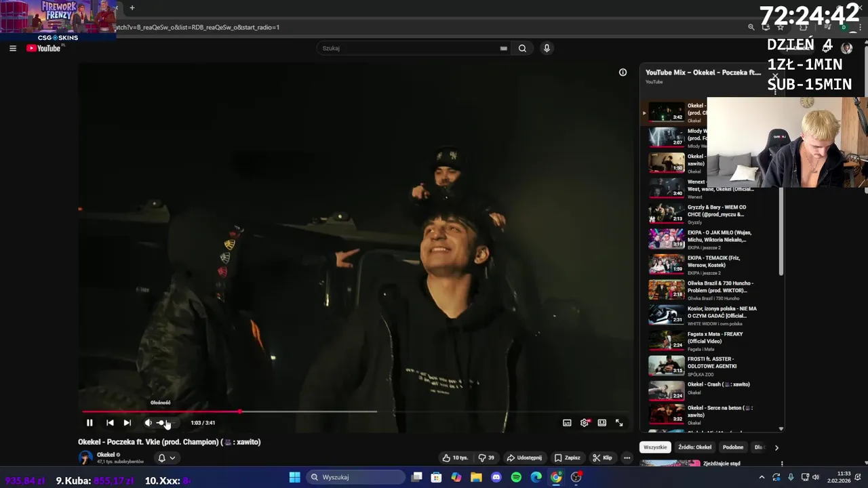Enter full screen mode
The width and height of the screenshot is (868, 488).
[619, 423]
